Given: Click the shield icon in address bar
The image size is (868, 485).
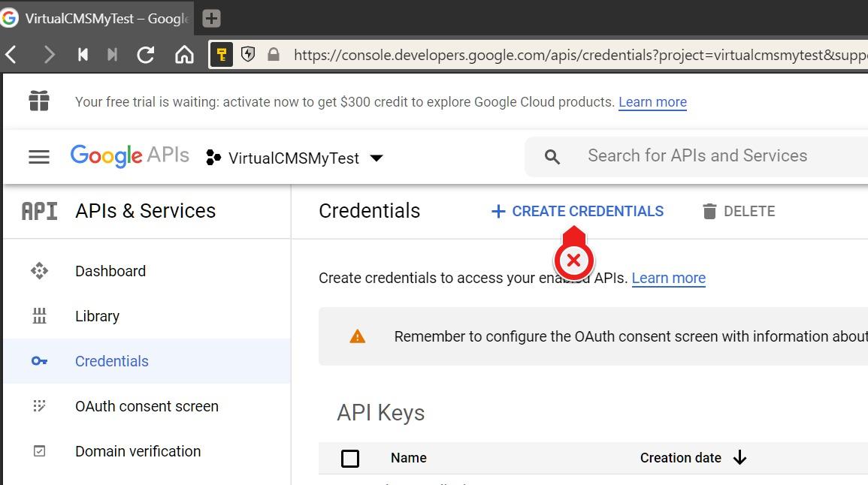Looking at the screenshot, I should coord(248,55).
